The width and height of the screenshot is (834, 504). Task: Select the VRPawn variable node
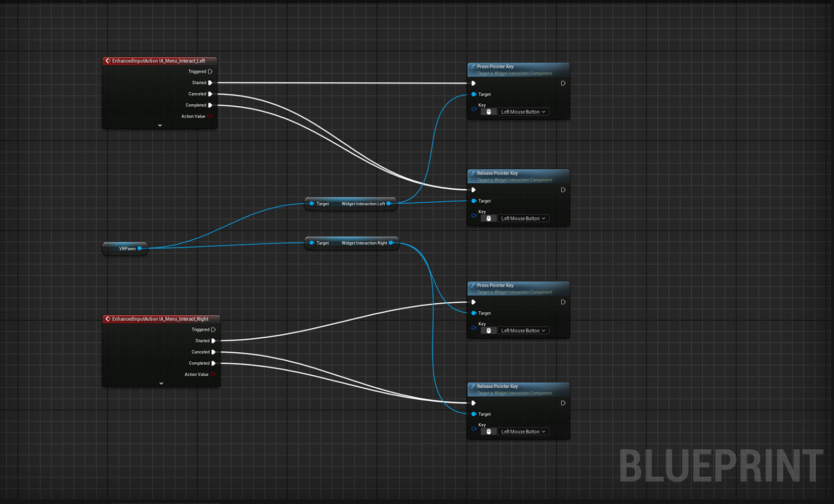pyautogui.click(x=125, y=249)
